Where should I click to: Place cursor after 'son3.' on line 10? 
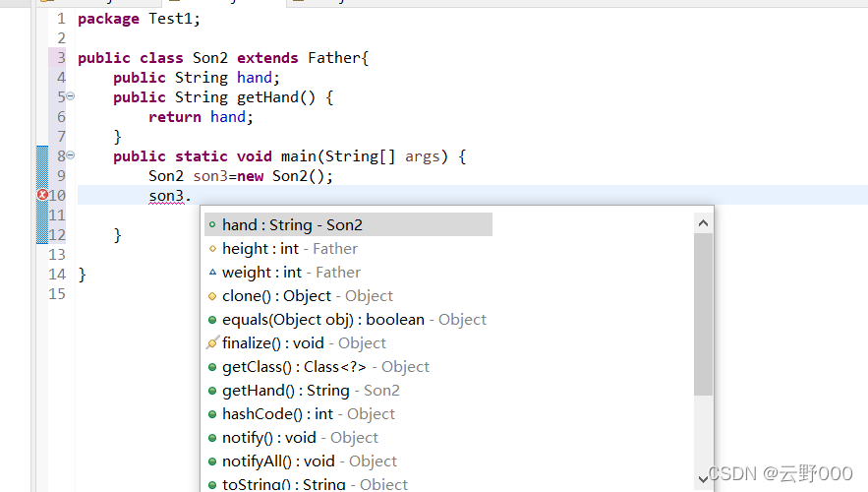coord(192,196)
